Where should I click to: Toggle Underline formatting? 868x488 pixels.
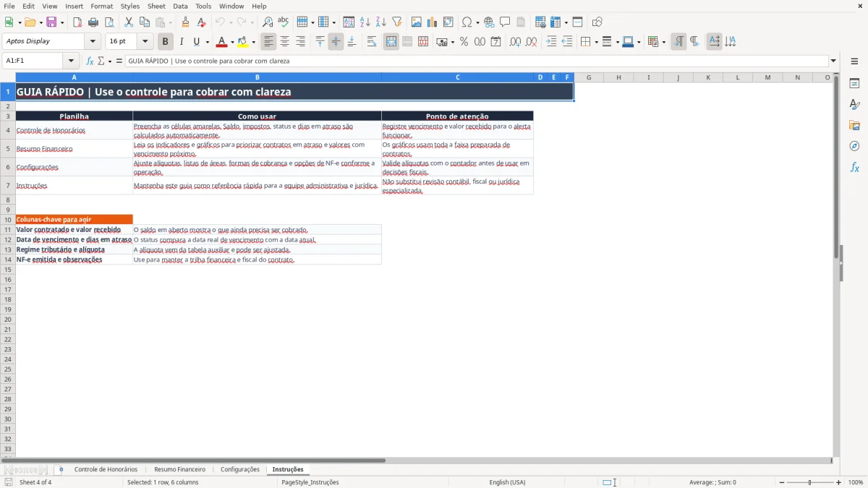point(196,42)
